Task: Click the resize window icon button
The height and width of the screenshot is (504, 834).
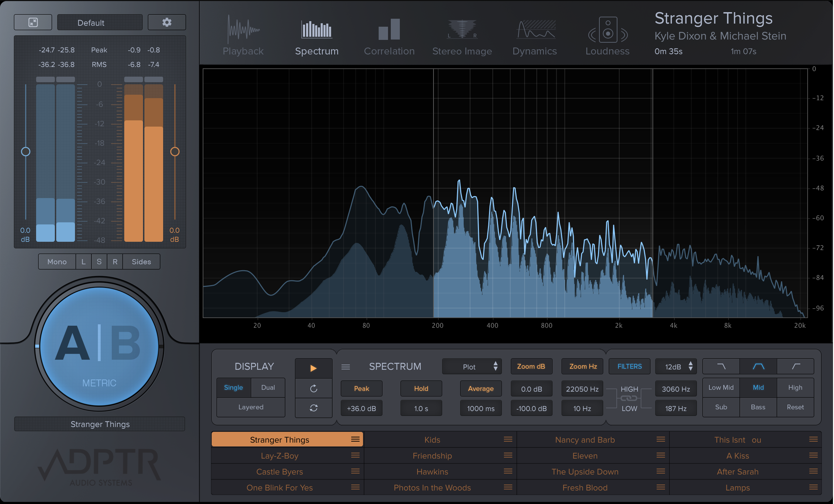Action: 33,23
